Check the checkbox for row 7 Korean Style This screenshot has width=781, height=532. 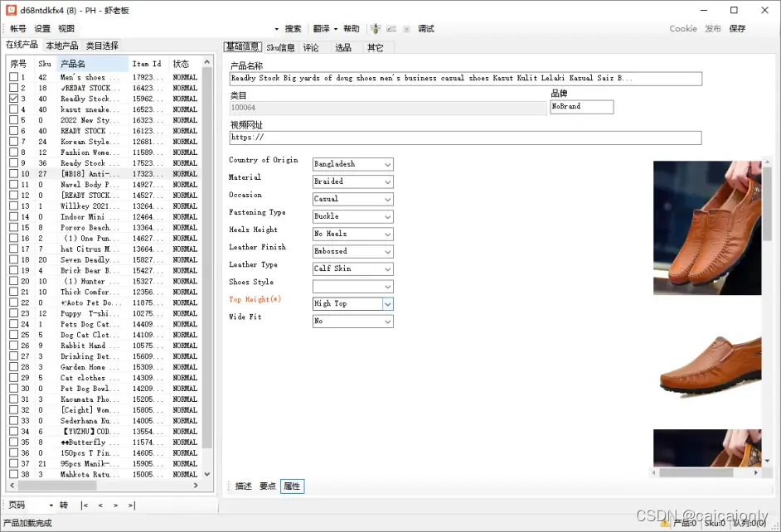(13, 142)
